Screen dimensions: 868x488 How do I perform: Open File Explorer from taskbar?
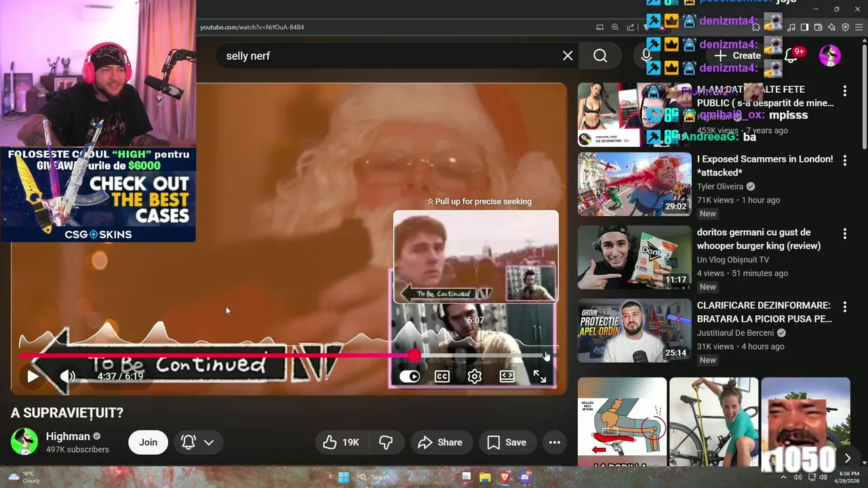pos(485,477)
